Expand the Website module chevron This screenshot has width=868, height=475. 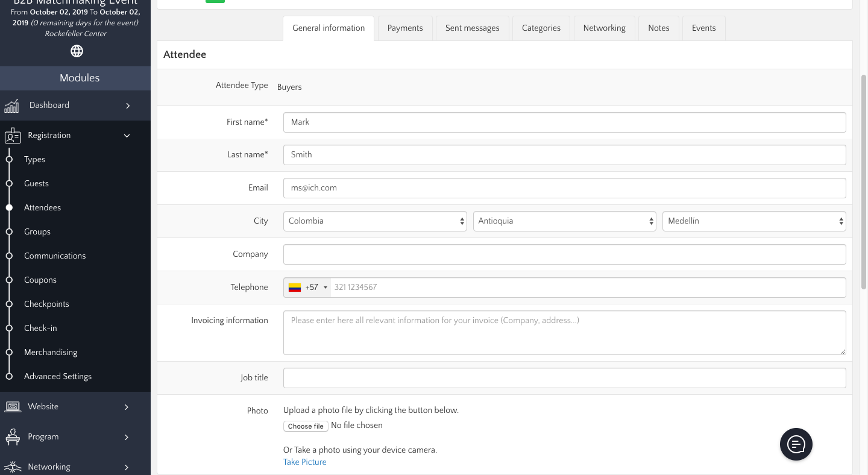(127, 407)
